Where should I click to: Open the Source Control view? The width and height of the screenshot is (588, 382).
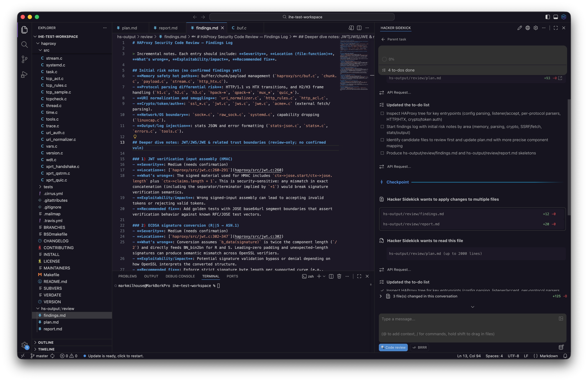[x=24, y=59]
